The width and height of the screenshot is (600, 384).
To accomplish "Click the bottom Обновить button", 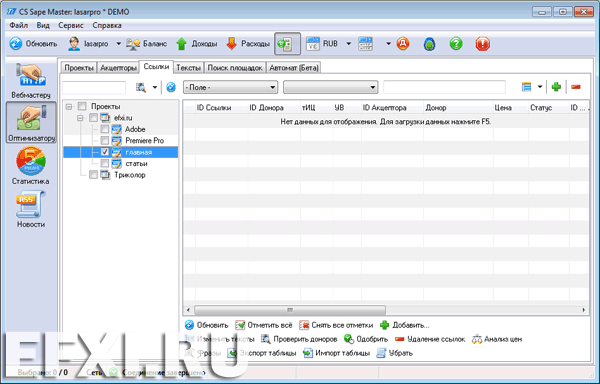I will [206, 325].
